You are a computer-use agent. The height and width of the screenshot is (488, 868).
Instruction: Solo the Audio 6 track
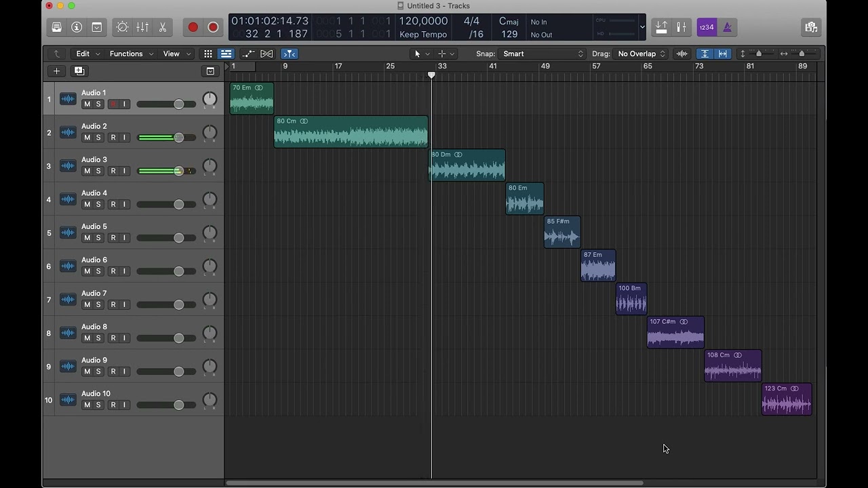click(98, 271)
